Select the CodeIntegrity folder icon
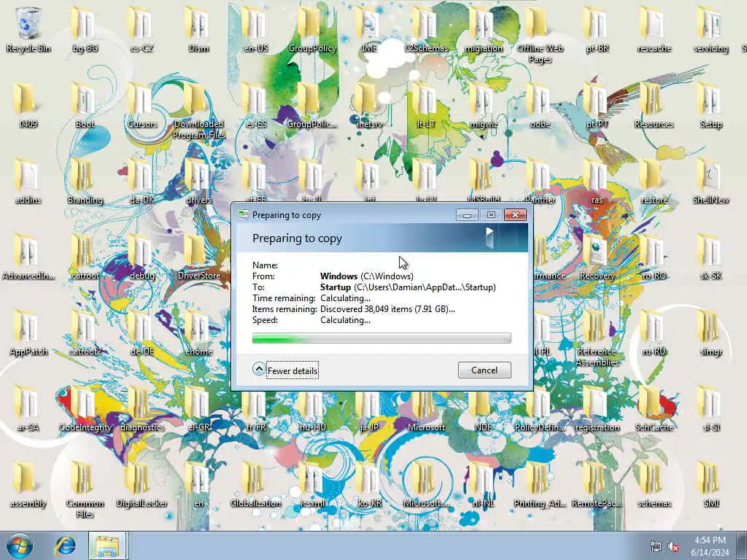 point(85,408)
